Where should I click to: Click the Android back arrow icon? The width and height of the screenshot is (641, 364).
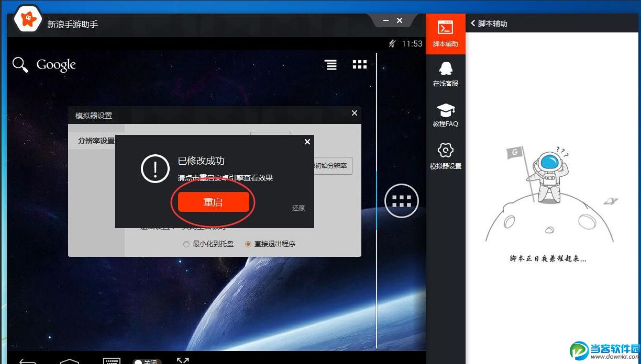coord(28,361)
